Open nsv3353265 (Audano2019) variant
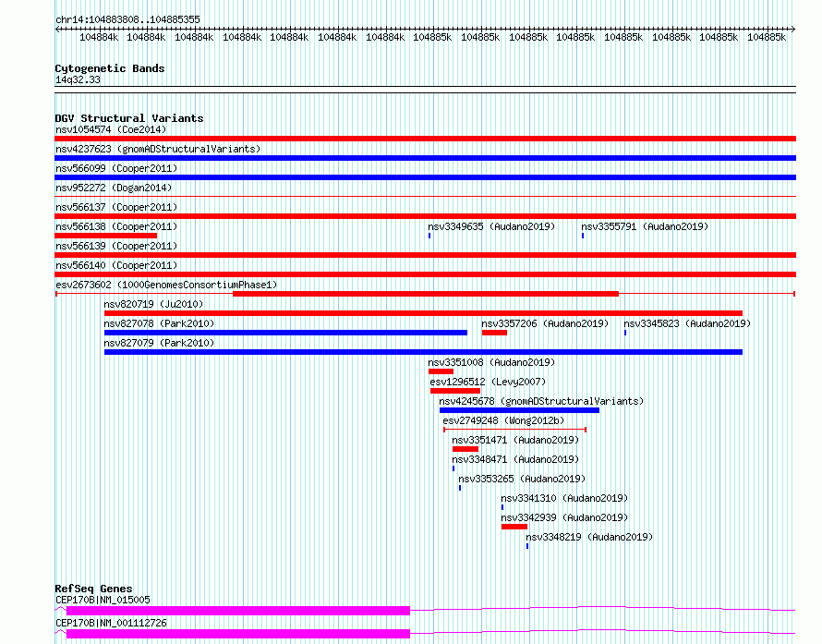 tap(522, 479)
